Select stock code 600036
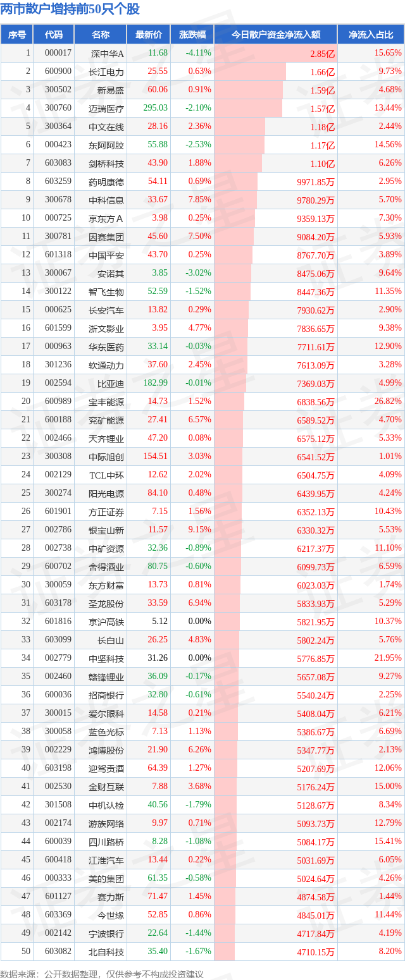The image size is (405, 980). 58,695
